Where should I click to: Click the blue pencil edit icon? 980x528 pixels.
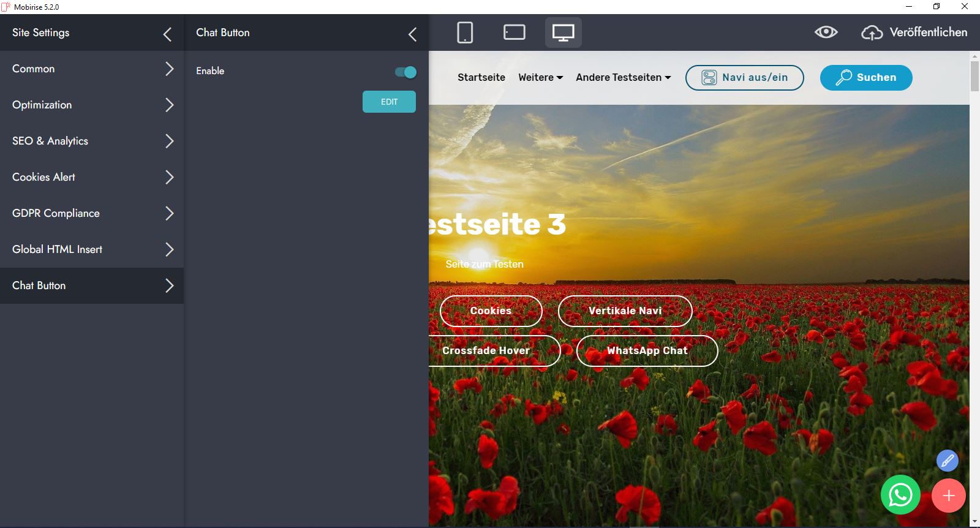pyautogui.click(x=947, y=461)
